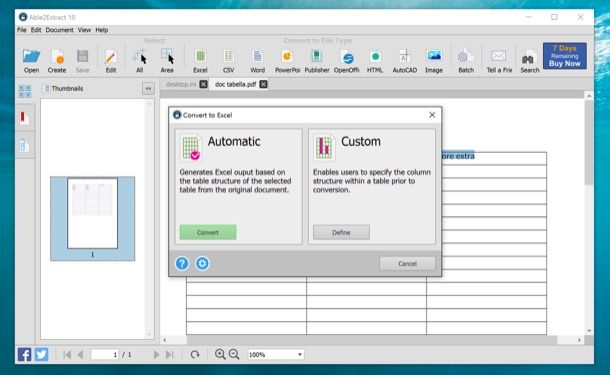Image resolution: width=610 pixels, height=375 pixels.
Task: Open the Search binoculars tool
Action: pos(529,61)
